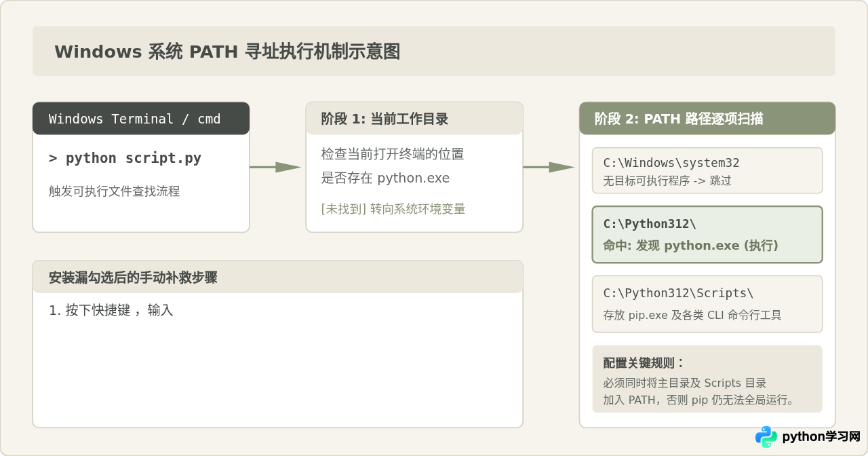868x456 pixels.
Task: Click the heading 配置关键规则:
Action: (x=644, y=363)
